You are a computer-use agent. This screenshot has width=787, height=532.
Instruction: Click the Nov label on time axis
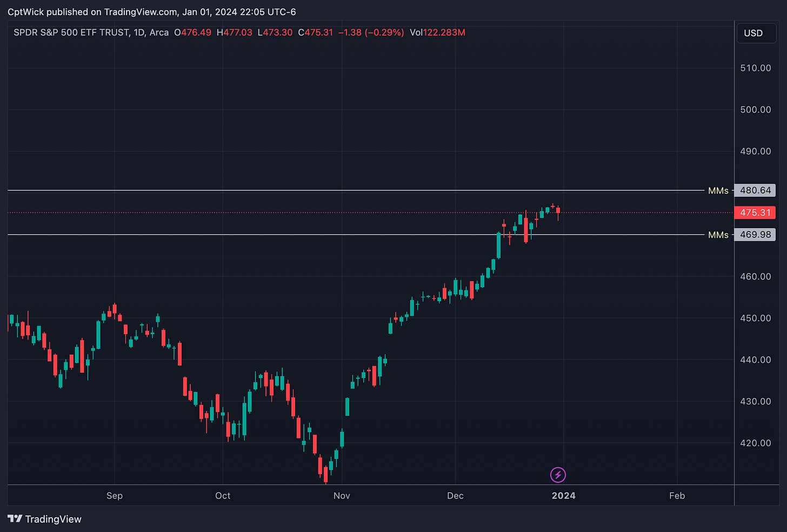click(x=342, y=496)
